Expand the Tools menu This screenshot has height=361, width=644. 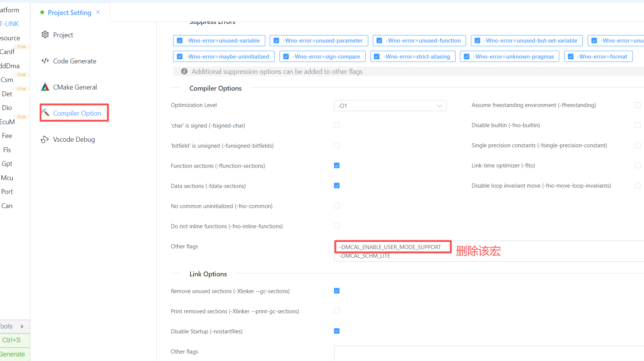click(11, 326)
